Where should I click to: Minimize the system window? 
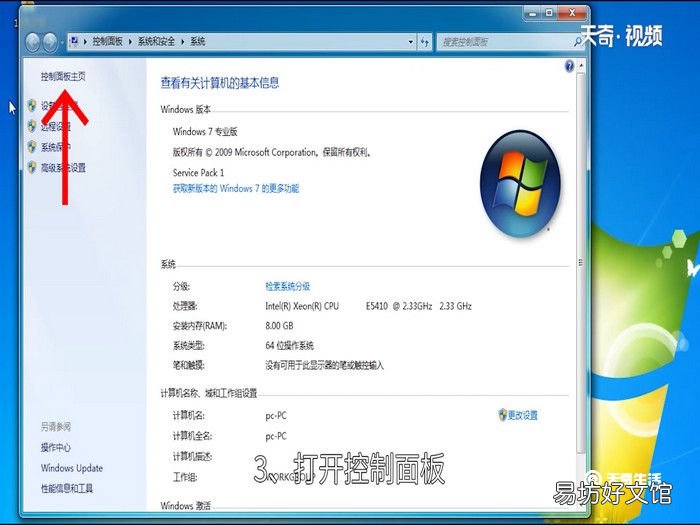(x=532, y=13)
